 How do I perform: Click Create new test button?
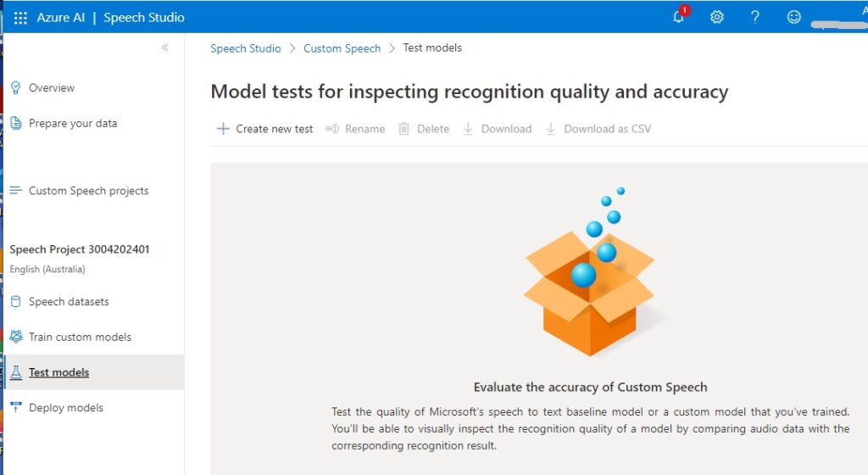265,129
